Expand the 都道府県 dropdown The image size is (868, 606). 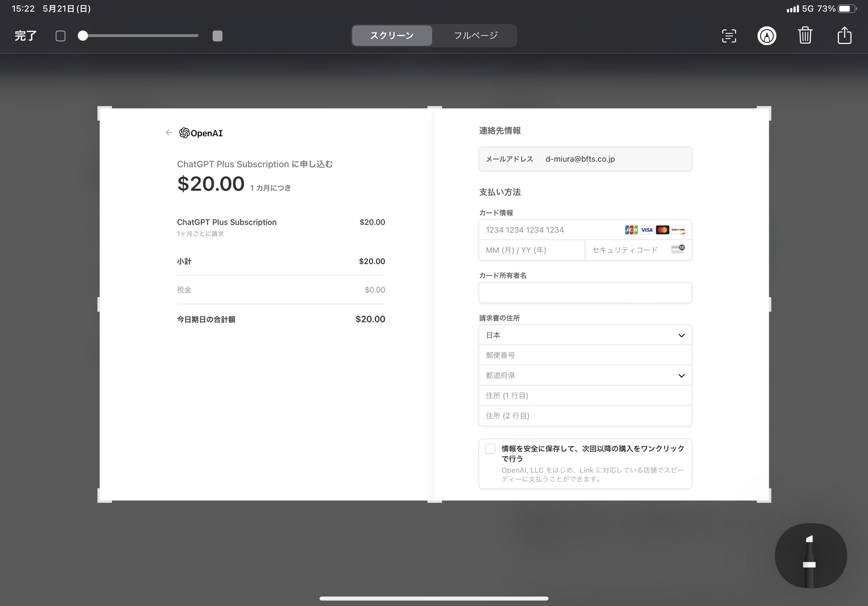[585, 376]
